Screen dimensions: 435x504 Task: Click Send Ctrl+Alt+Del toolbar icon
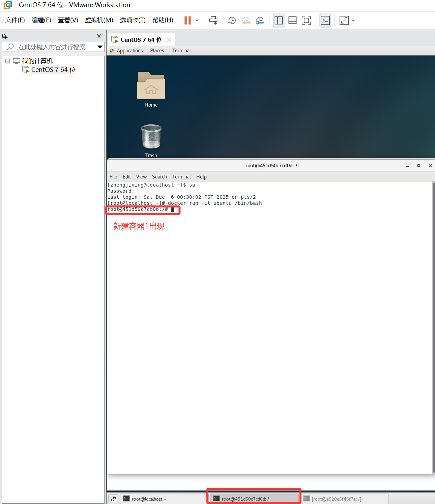[213, 21]
